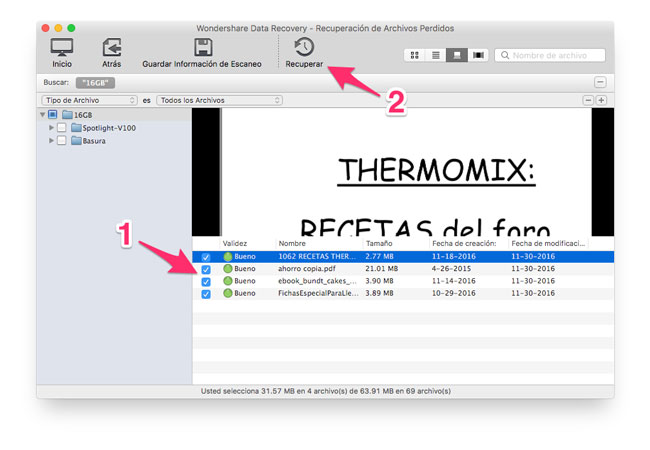650x450 pixels.
Task: Expand the Spotlight-V100 folder tree
Action: point(51,128)
